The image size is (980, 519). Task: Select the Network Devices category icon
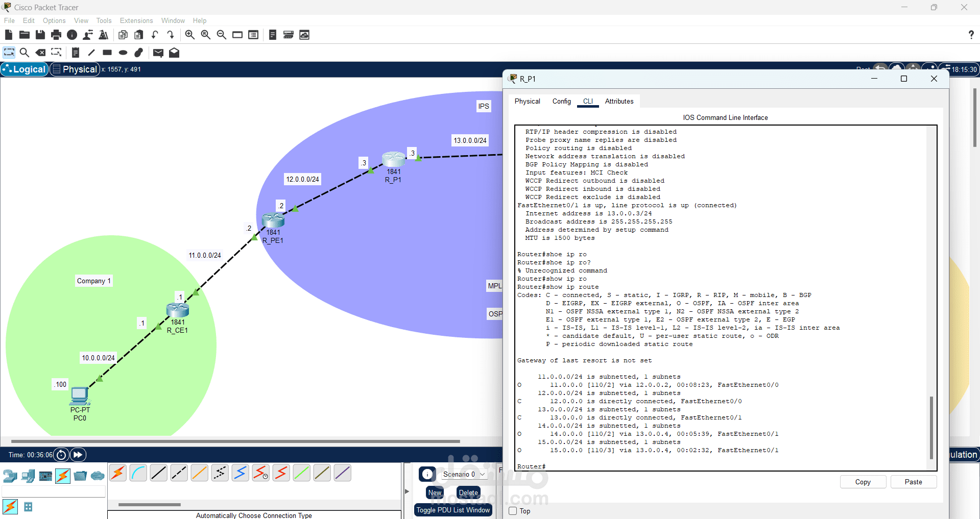[x=10, y=476]
